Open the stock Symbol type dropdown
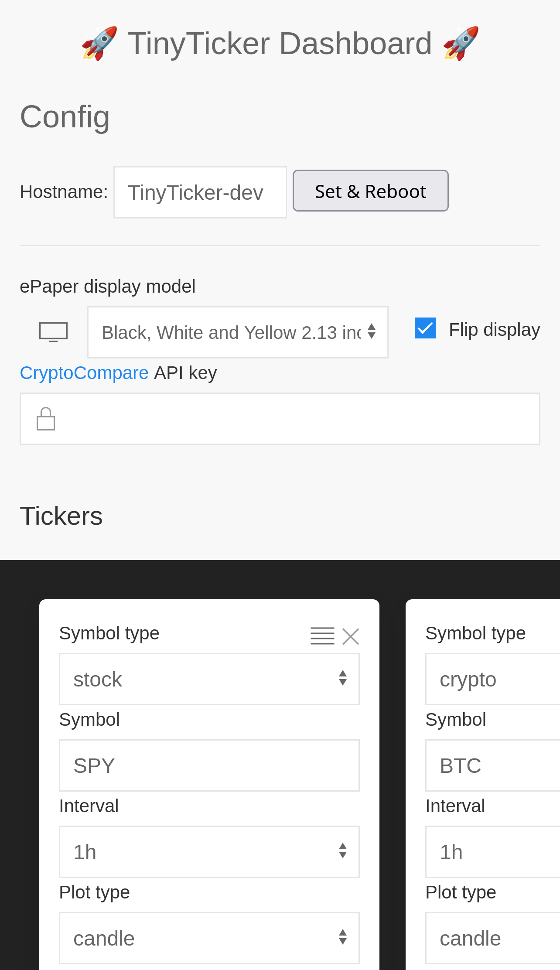 (209, 679)
